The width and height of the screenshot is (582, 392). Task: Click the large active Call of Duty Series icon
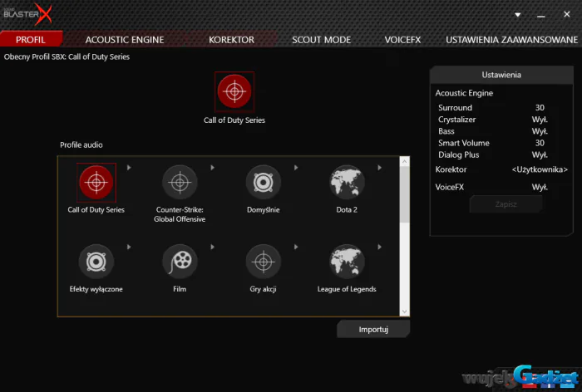tap(234, 91)
